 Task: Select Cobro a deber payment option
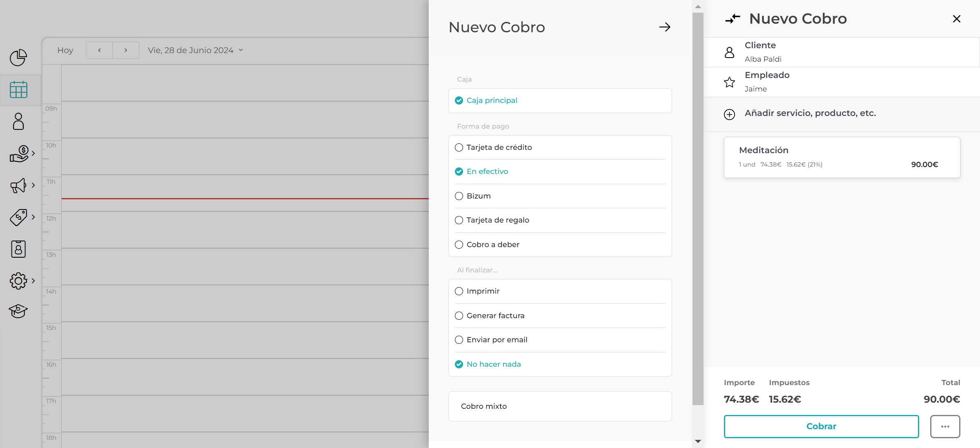tap(560, 245)
